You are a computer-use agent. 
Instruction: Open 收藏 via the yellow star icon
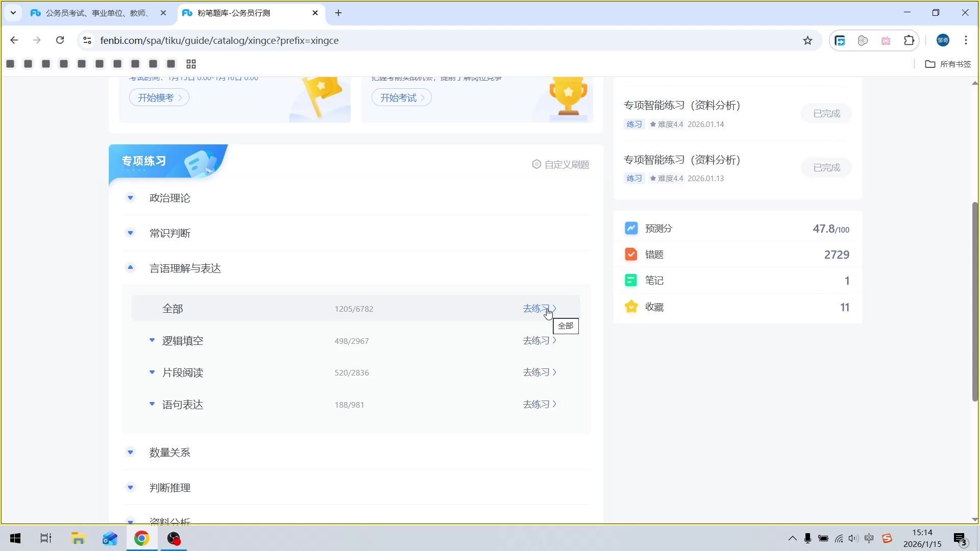pos(631,307)
